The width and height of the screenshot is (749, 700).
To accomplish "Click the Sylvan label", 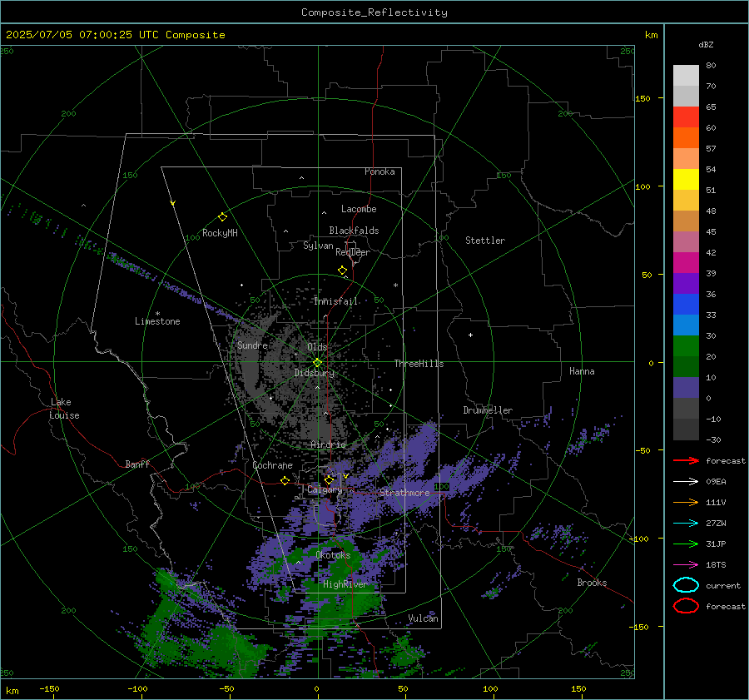I will [318, 246].
